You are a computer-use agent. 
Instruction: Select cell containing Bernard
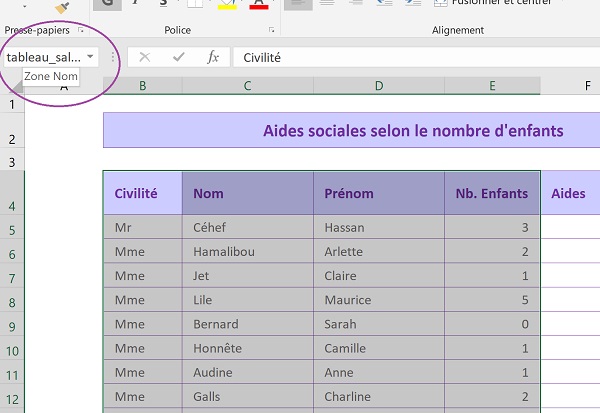(248, 324)
